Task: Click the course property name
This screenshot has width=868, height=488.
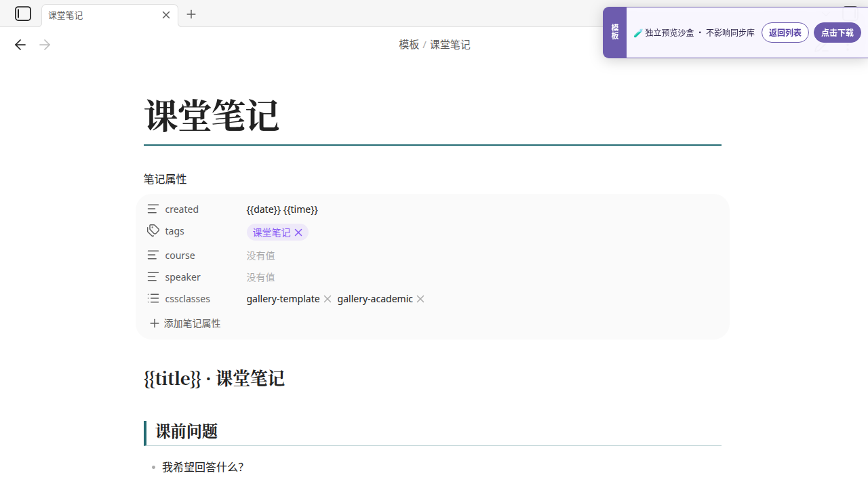Action: point(180,256)
